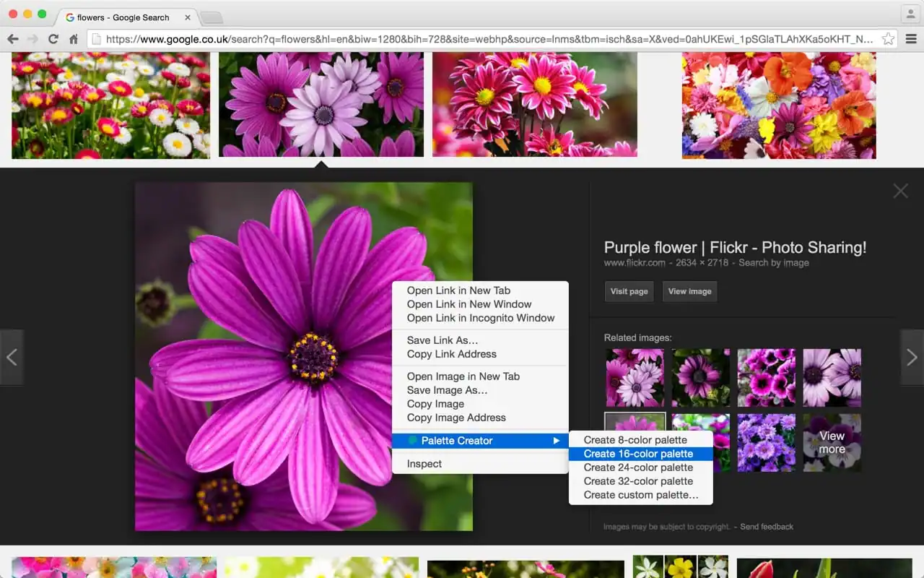Click the browser back arrow icon
The image size is (924, 578).
pos(12,39)
